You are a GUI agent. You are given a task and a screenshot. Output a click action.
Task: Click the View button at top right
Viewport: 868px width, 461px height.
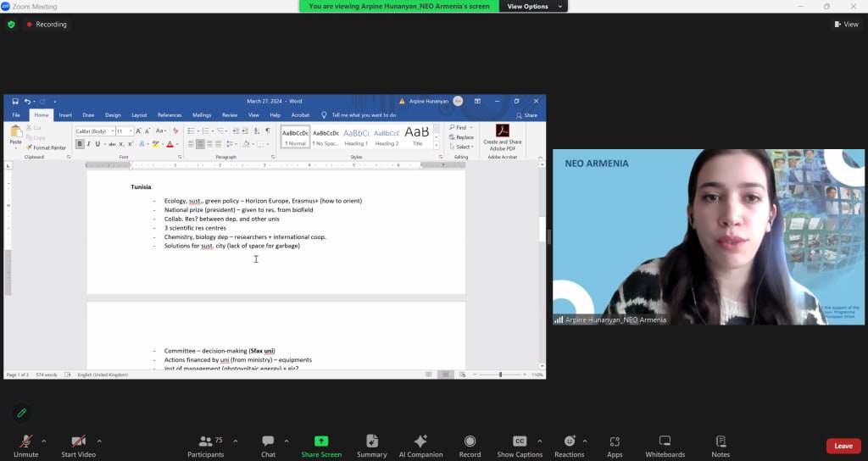(846, 25)
